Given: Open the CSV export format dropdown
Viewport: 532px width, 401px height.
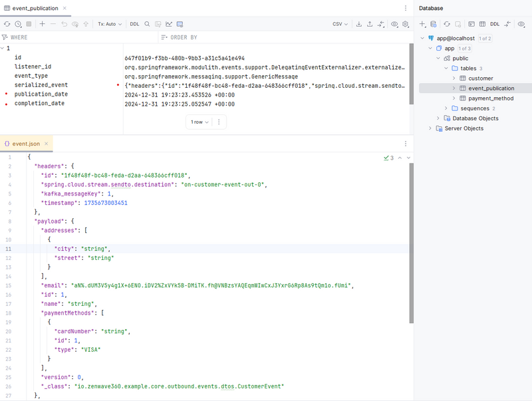Looking at the screenshot, I should click(340, 24).
